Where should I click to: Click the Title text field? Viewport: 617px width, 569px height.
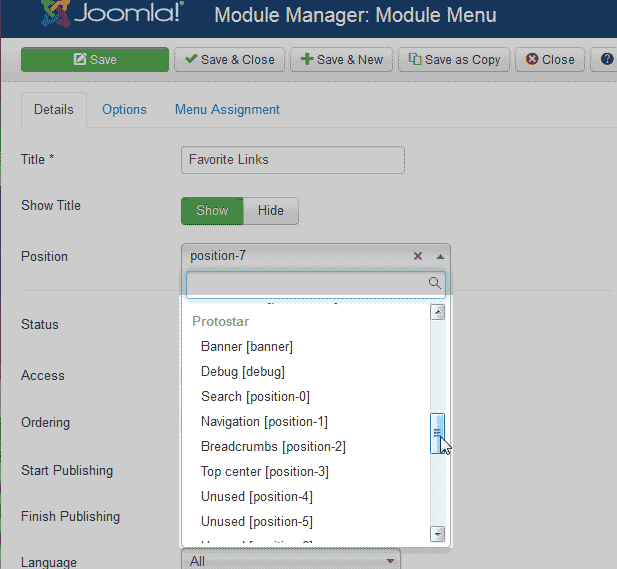click(293, 160)
